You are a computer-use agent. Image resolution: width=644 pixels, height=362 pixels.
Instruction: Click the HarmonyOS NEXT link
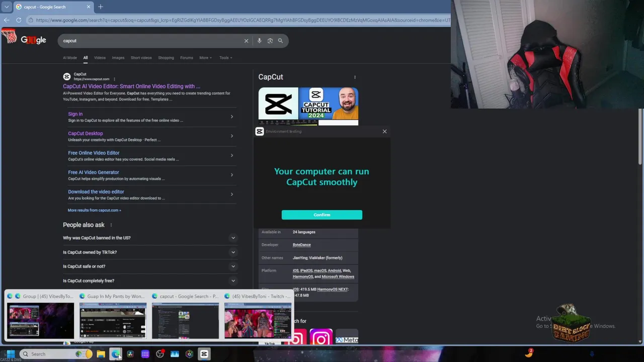click(333, 290)
